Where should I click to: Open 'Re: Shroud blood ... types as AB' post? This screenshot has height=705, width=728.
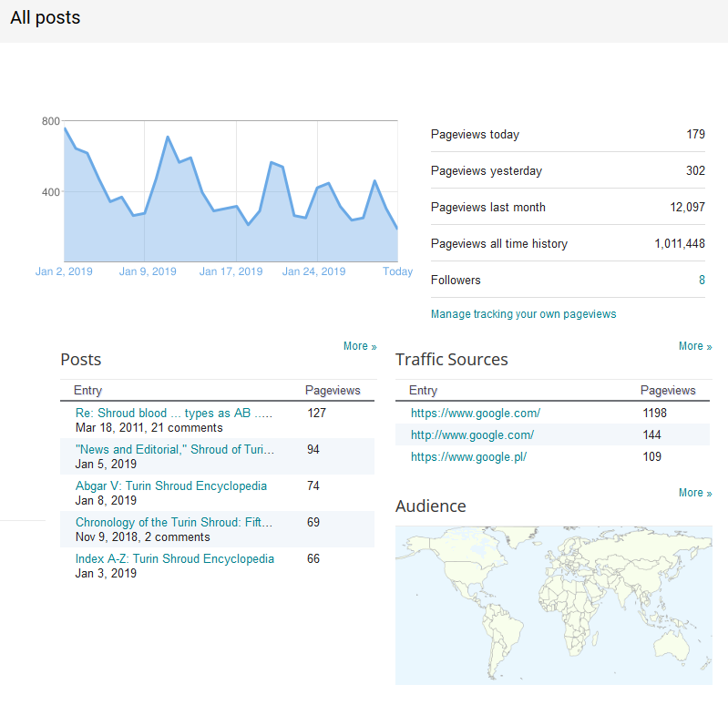coord(173,413)
